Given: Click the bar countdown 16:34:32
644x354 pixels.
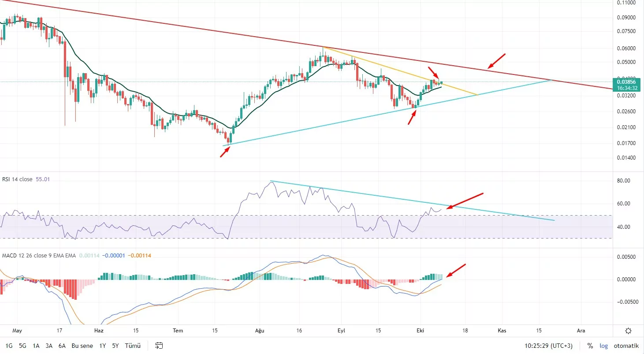Looking at the screenshot, I should [x=628, y=88].
